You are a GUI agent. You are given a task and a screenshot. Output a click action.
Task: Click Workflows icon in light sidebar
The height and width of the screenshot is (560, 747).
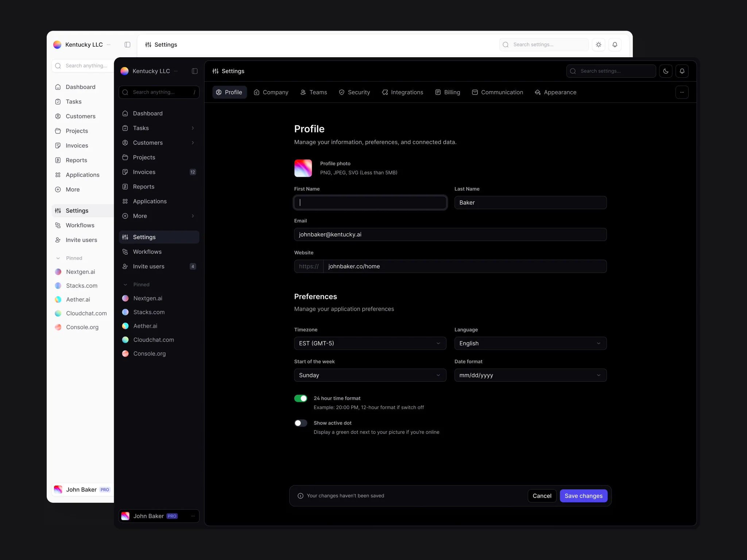pos(58,225)
